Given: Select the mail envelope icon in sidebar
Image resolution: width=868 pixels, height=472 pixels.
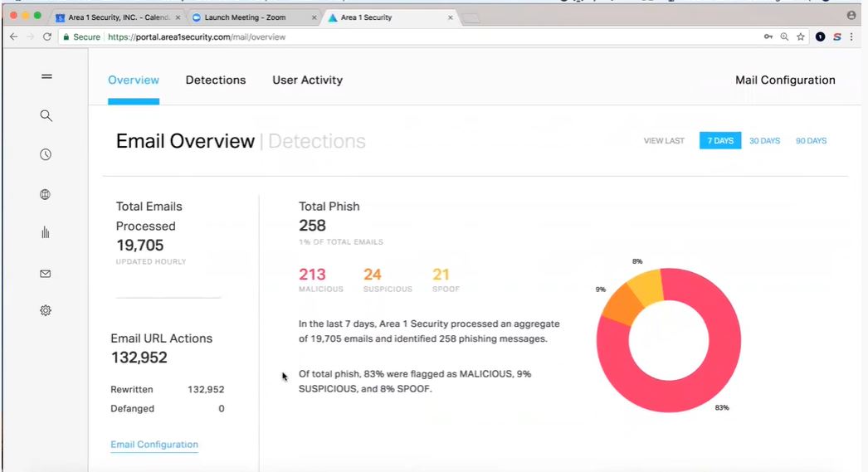Looking at the screenshot, I should (46, 274).
